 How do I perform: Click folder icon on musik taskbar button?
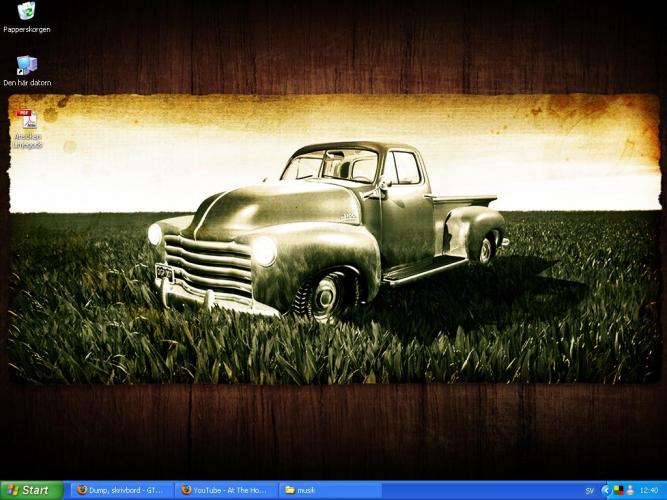(290, 490)
